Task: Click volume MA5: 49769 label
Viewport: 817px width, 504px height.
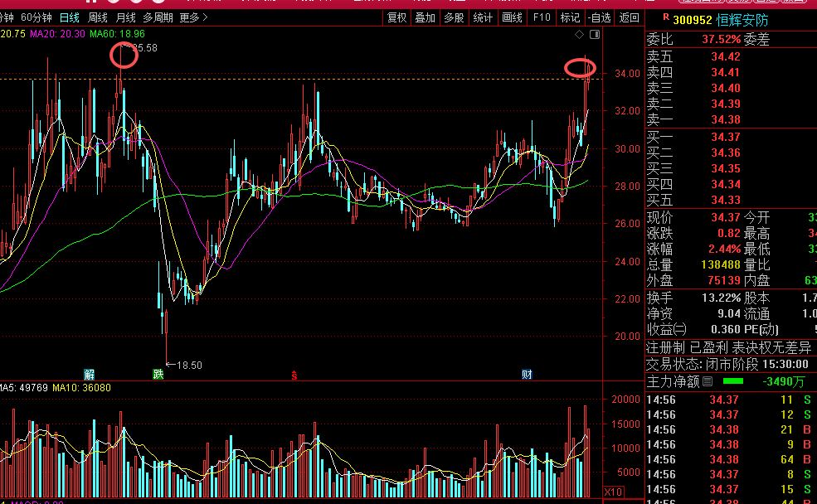Action: point(24,388)
